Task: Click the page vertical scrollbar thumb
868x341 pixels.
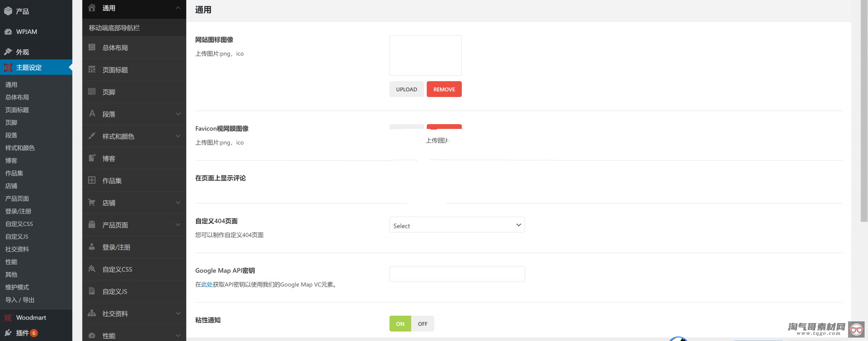Action: coord(864,111)
